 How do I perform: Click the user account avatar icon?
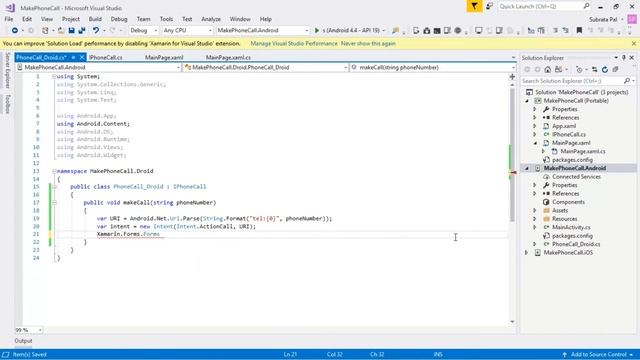click(x=632, y=19)
